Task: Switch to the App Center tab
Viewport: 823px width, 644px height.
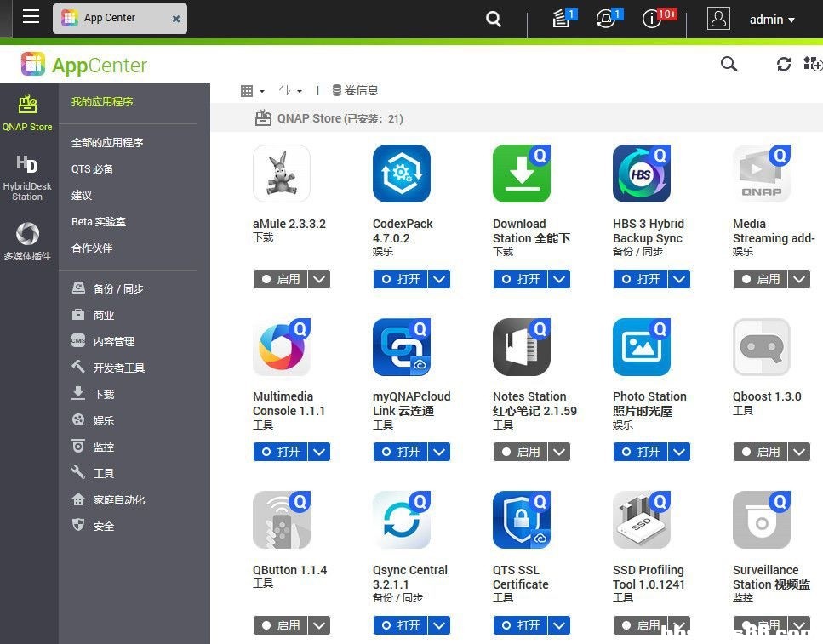Action: point(110,18)
